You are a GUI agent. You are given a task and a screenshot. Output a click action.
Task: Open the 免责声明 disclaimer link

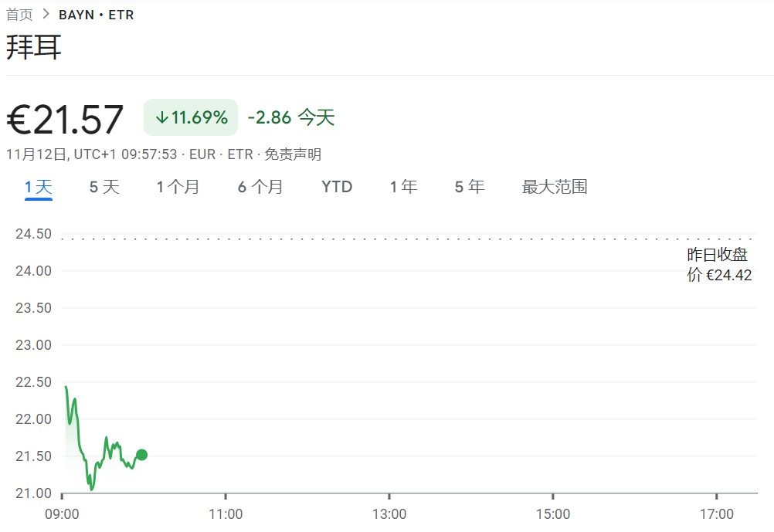[x=293, y=154]
